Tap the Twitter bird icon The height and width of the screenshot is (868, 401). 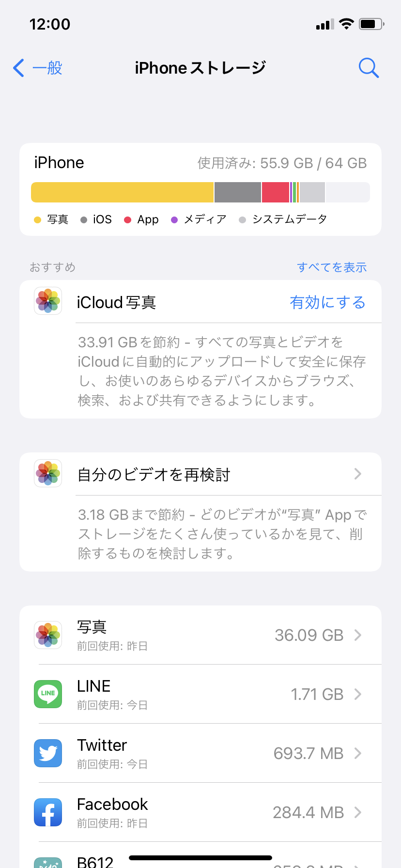[48, 753]
